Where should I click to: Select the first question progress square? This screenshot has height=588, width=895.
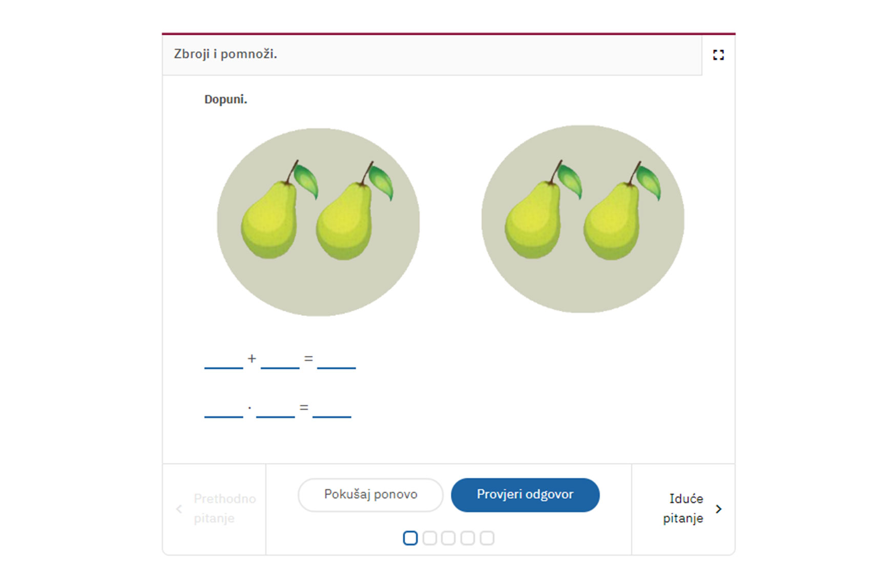coord(410,538)
